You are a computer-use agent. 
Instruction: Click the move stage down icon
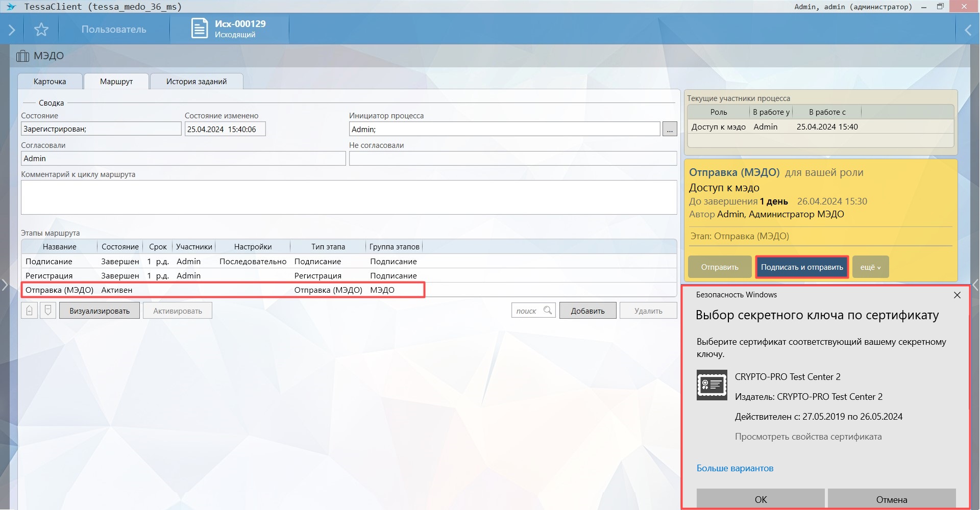[x=48, y=311]
